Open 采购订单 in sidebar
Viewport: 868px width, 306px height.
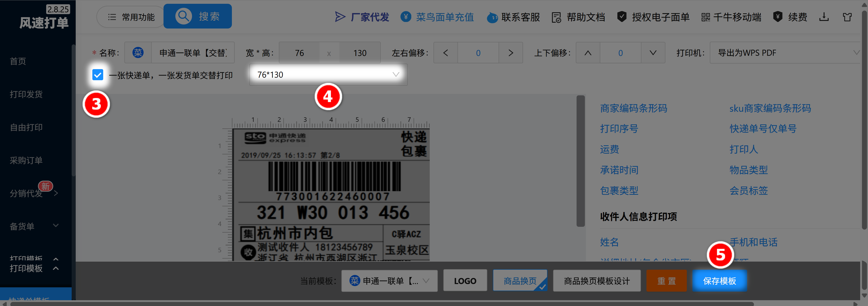point(26,160)
